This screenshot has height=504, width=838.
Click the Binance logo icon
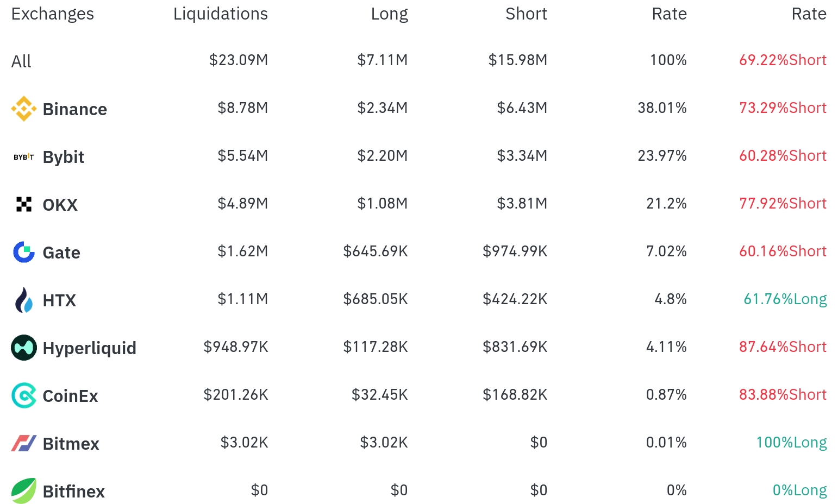pos(24,109)
